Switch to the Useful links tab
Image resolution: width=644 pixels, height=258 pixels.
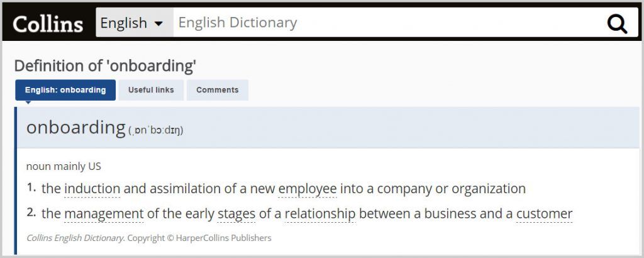[x=151, y=90]
